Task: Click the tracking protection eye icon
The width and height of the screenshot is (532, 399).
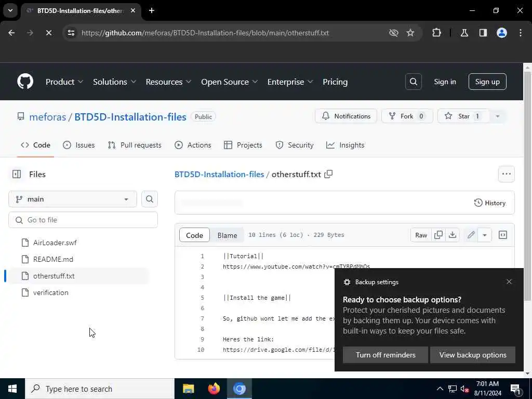Action: coord(393,33)
